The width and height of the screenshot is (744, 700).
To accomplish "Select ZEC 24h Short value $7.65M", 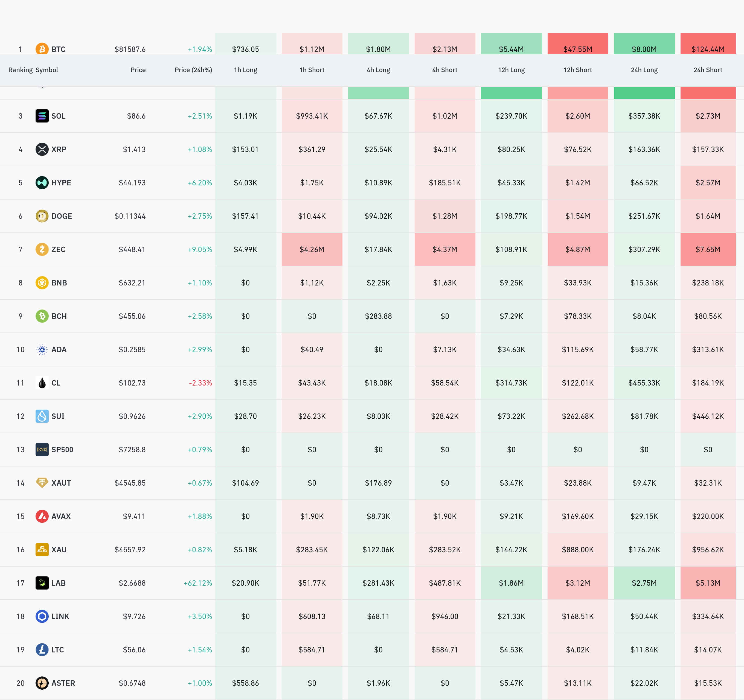I will [708, 249].
